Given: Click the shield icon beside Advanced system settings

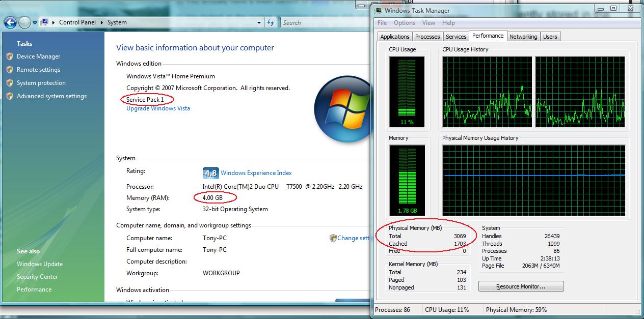Looking at the screenshot, I should 10,96.
